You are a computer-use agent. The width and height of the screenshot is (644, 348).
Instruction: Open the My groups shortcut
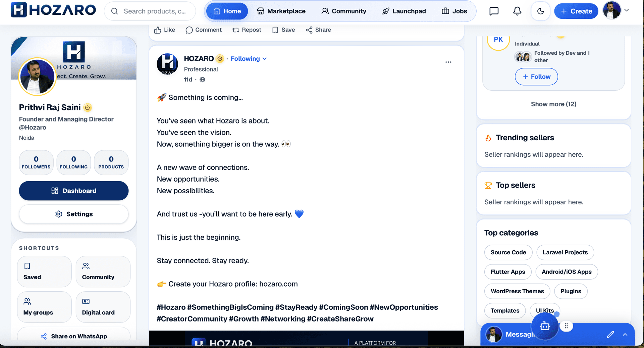click(x=44, y=307)
